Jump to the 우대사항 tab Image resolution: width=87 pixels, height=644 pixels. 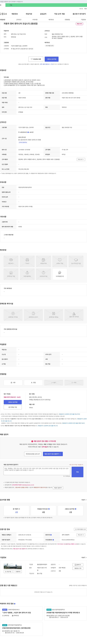coord(35,20)
